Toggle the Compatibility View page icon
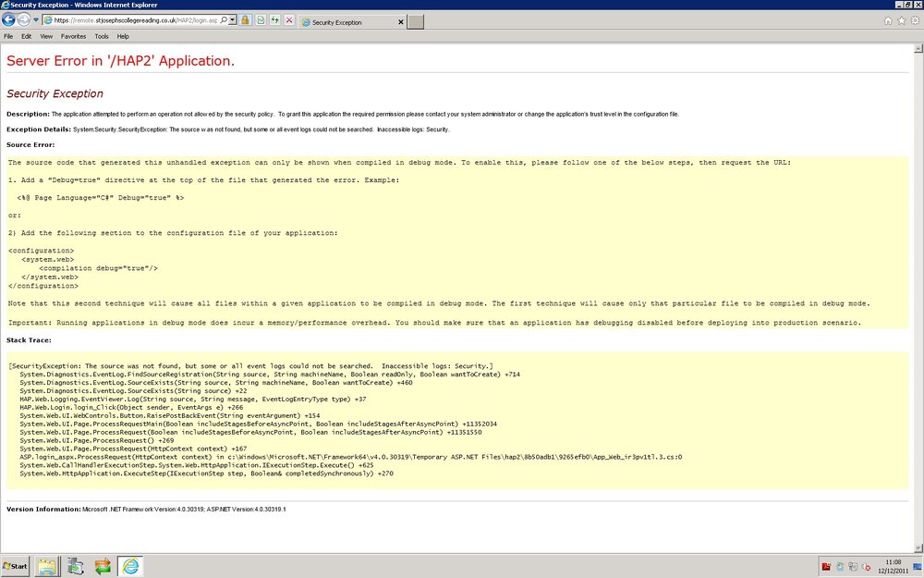924x578 pixels. tap(261, 20)
